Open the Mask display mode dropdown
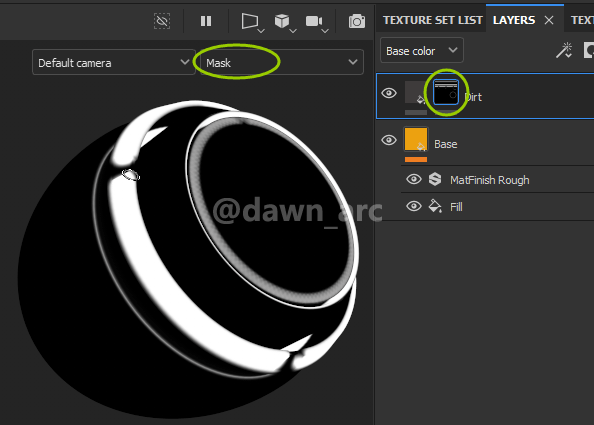Viewport: 594px width, 425px height. tap(282, 62)
